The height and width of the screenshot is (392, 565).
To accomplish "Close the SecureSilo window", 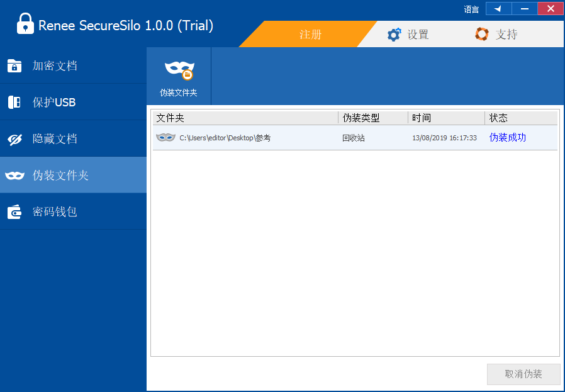I will [x=551, y=9].
